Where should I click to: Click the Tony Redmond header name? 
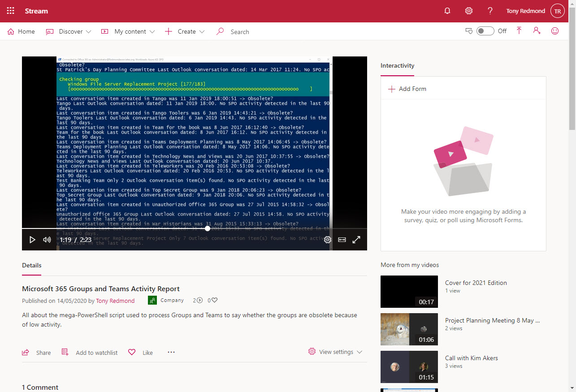[526, 11]
